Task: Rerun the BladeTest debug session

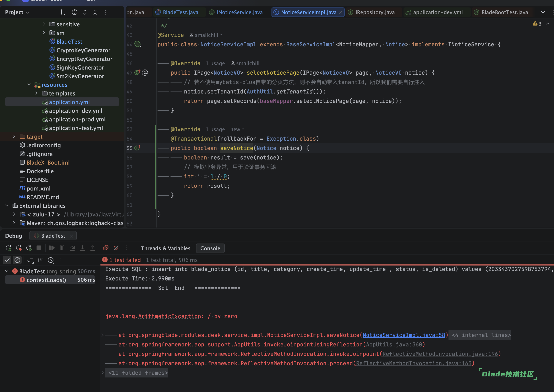Action: [x=8, y=248]
